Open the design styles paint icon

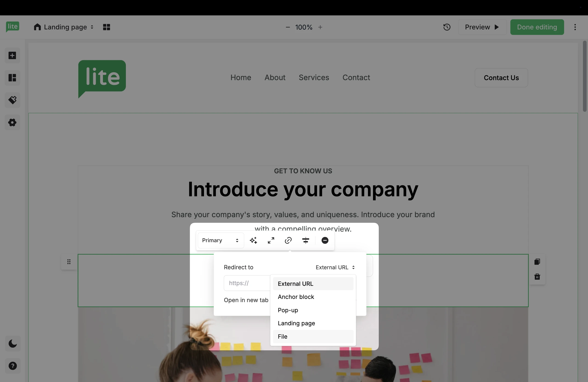12,100
